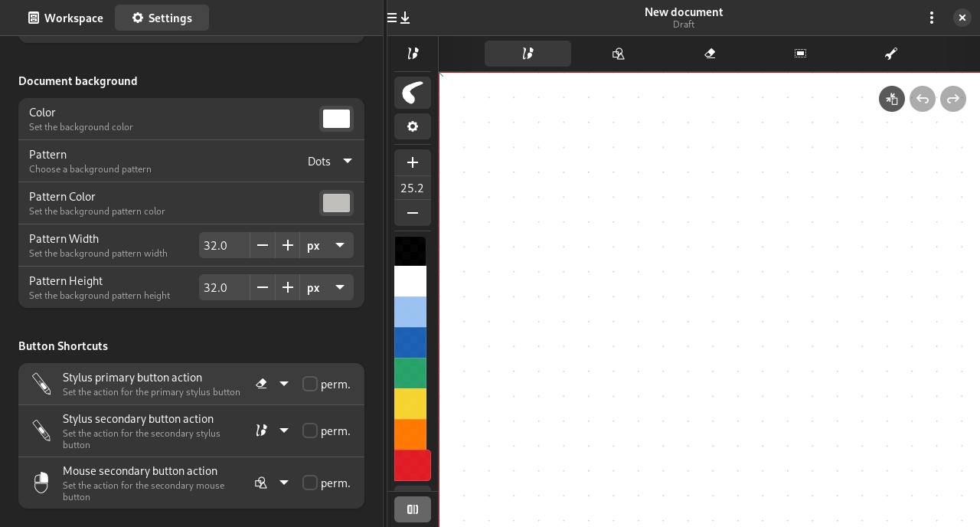Click the Undo arrow on the canvas
Screen dimensions: 980x527
click(x=922, y=99)
